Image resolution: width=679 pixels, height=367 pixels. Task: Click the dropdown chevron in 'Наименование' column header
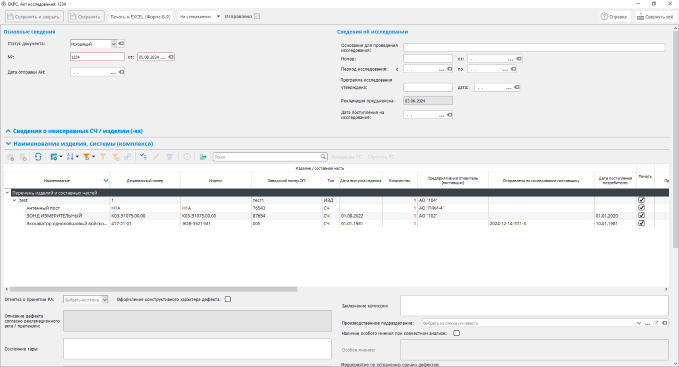(x=106, y=180)
